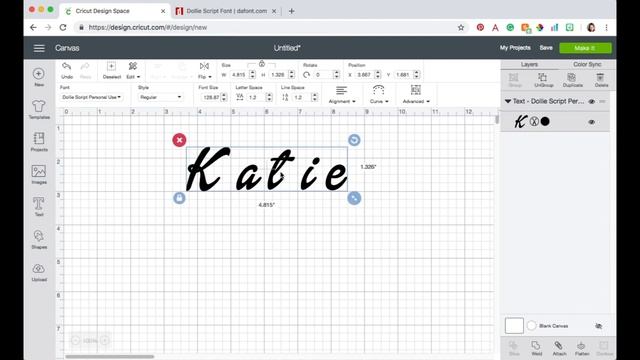Click the Duplicate icon
The image size is (640, 360).
572,78
